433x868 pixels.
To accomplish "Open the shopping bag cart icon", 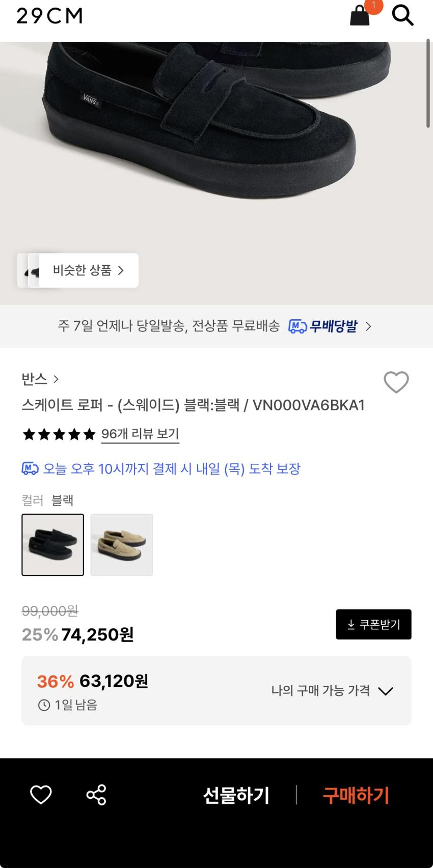I will click(360, 16).
